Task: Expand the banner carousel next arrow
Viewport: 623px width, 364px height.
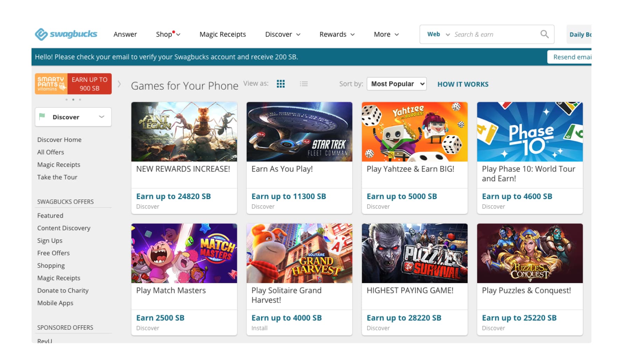Action: [x=119, y=84]
